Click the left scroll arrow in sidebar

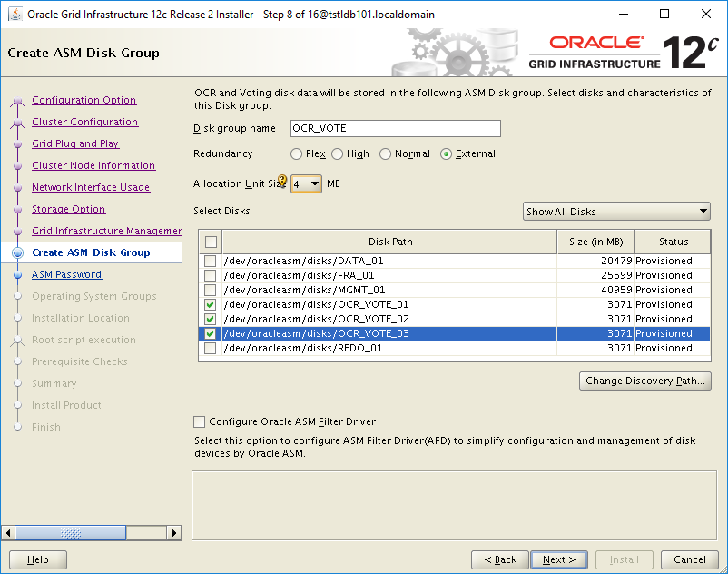[8, 532]
